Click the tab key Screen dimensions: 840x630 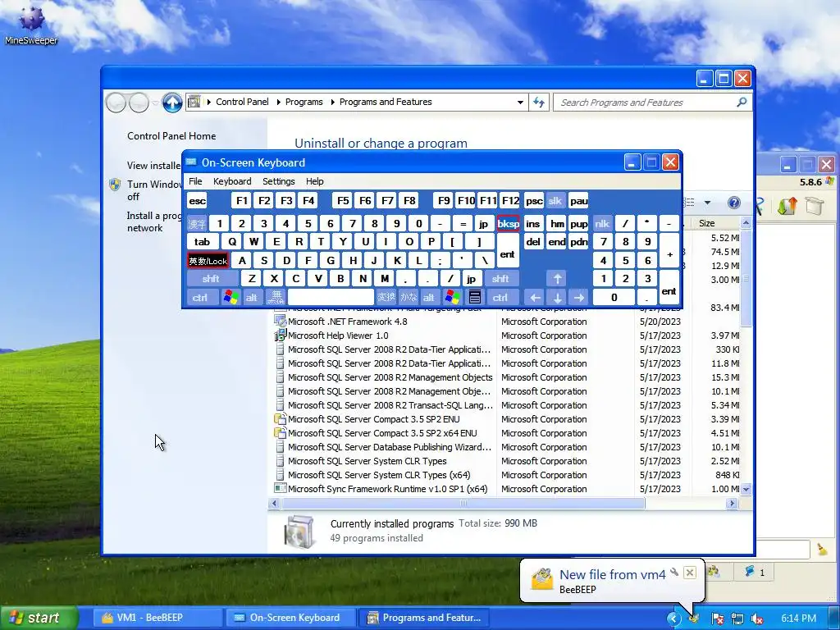click(x=203, y=242)
